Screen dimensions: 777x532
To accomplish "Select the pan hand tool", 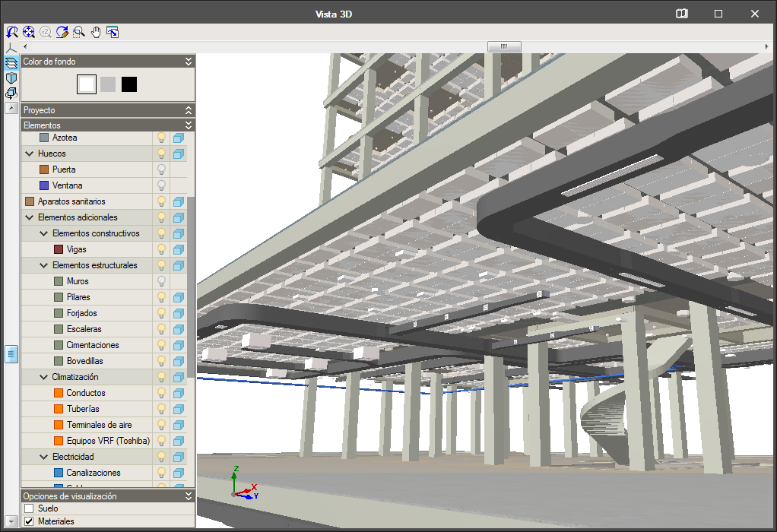I will tap(96, 32).
